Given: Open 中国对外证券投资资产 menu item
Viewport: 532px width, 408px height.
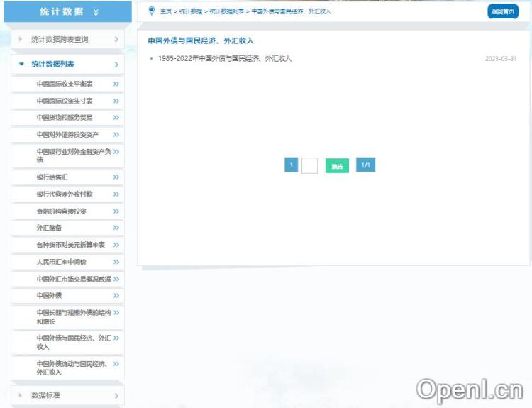Looking at the screenshot, I should (67, 135).
